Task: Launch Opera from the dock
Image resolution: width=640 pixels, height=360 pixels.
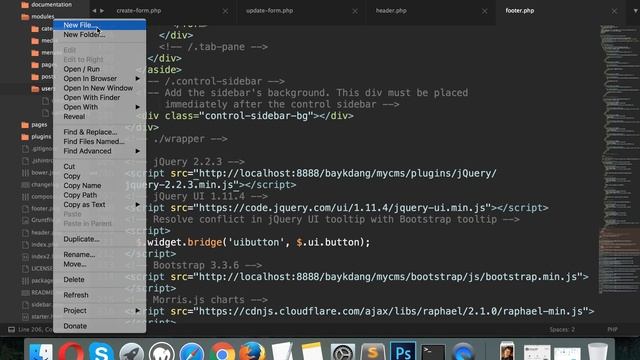Action: [x=71, y=352]
